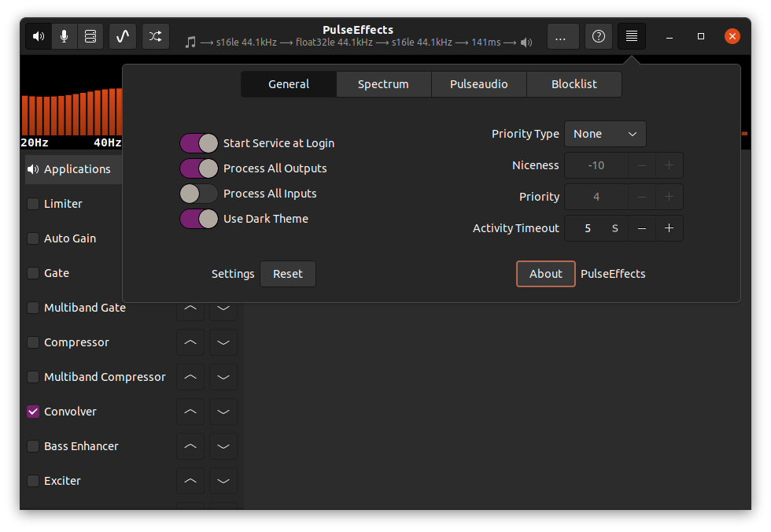Switch to microphone input effects
The width and height of the screenshot is (771, 532).
[64, 36]
